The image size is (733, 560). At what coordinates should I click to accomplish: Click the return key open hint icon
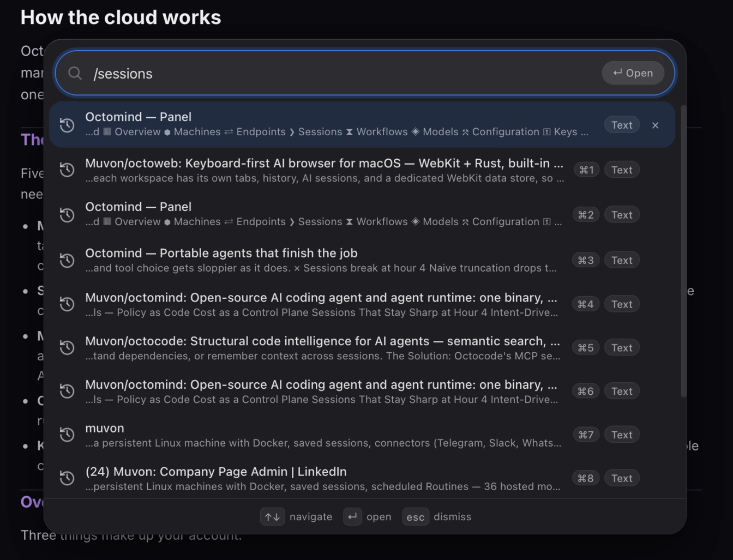point(352,516)
